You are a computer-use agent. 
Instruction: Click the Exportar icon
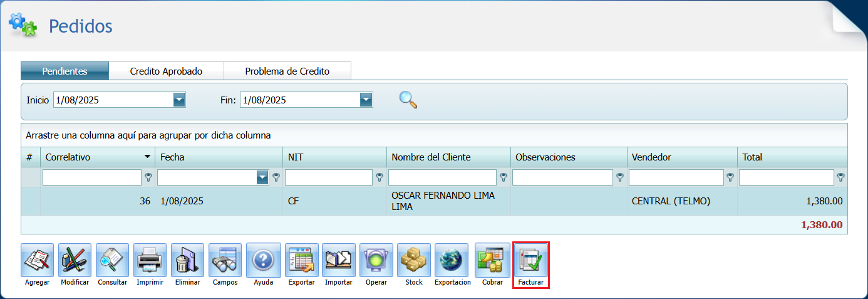click(x=301, y=260)
